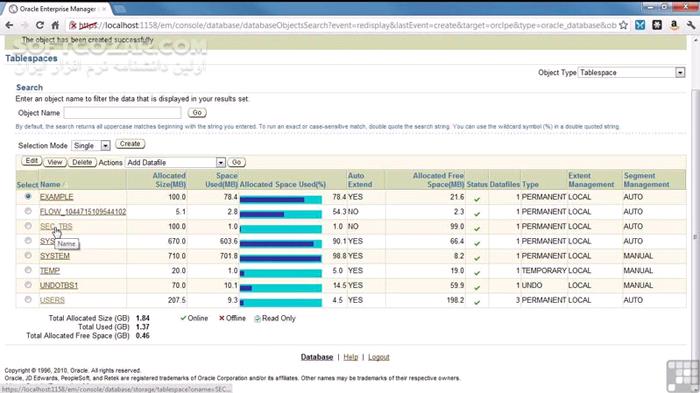Select radio button for 670.0 MB row

point(28,241)
